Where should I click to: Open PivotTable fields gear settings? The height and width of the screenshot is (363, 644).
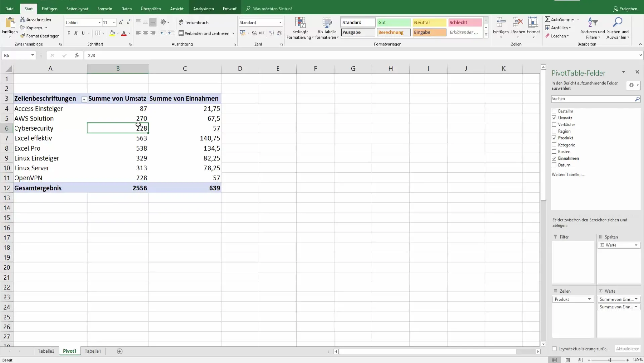(x=633, y=85)
